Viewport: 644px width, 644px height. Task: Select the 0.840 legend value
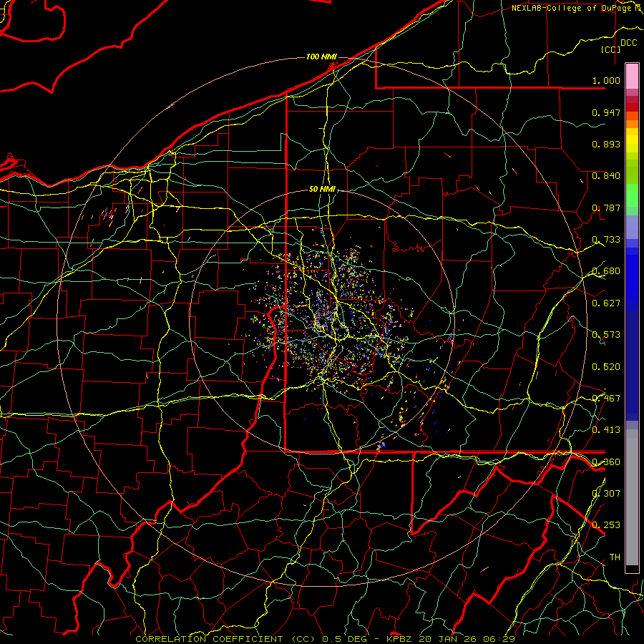tap(606, 176)
